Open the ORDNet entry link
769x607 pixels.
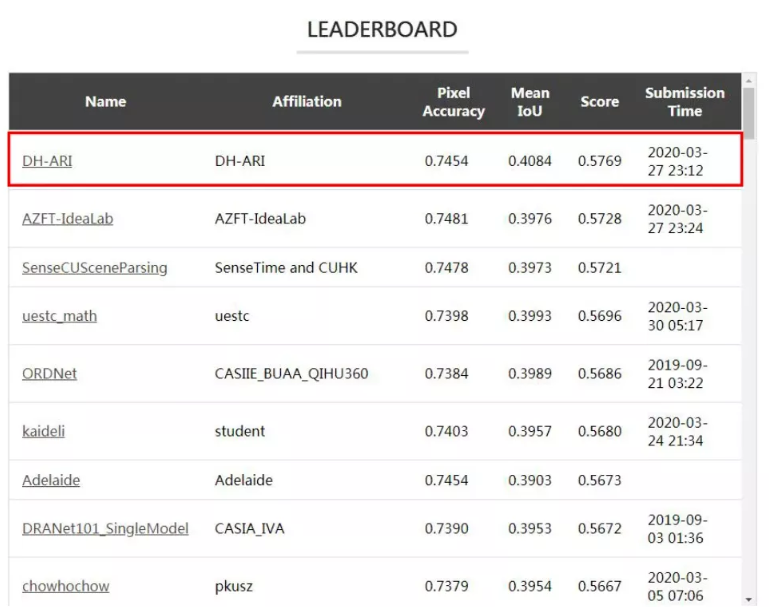[50, 374]
